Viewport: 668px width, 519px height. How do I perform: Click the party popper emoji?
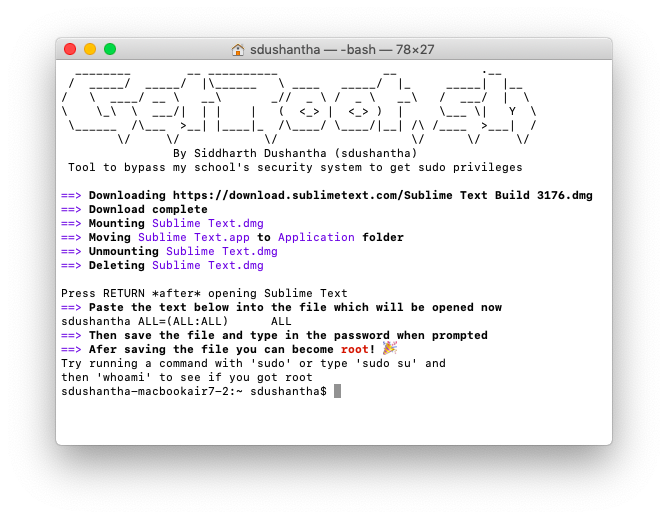coord(390,349)
